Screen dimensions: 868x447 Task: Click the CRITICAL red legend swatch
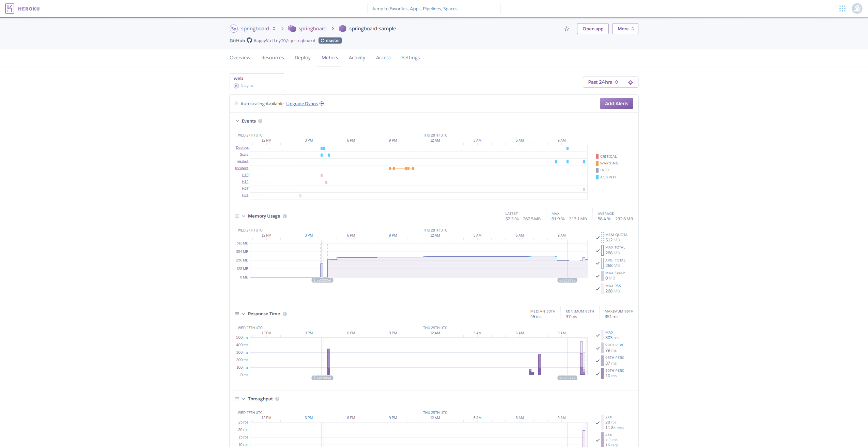[x=597, y=156]
